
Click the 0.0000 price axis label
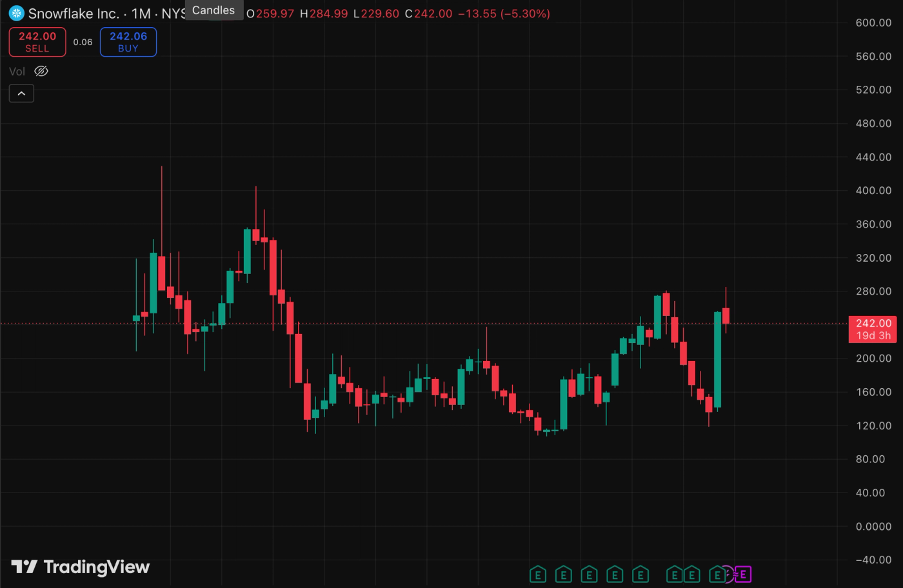coord(873,526)
